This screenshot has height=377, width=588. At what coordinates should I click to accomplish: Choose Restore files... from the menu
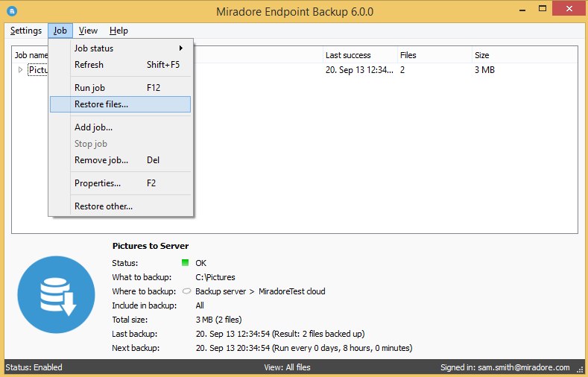(x=121, y=104)
